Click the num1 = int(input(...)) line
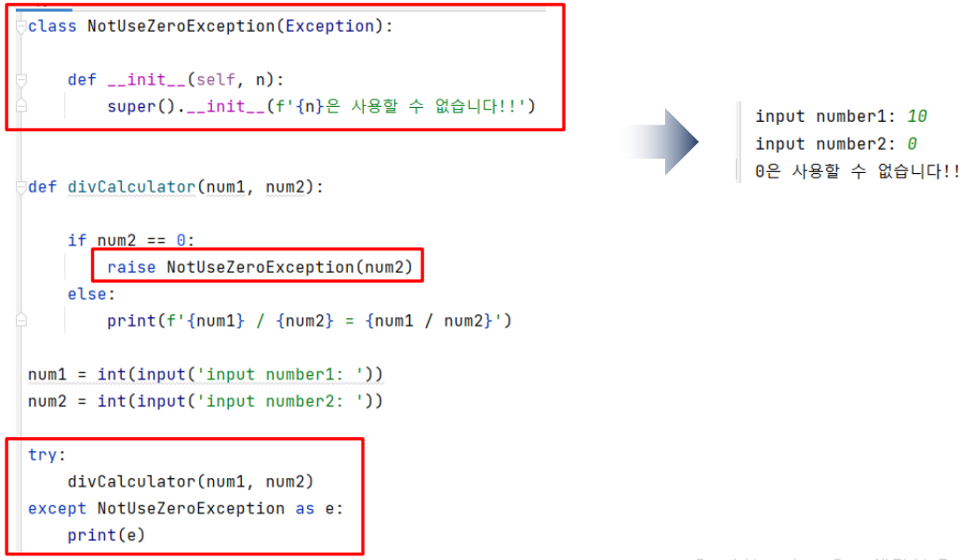This screenshot has width=973, height=560. (x=206, y=374)
